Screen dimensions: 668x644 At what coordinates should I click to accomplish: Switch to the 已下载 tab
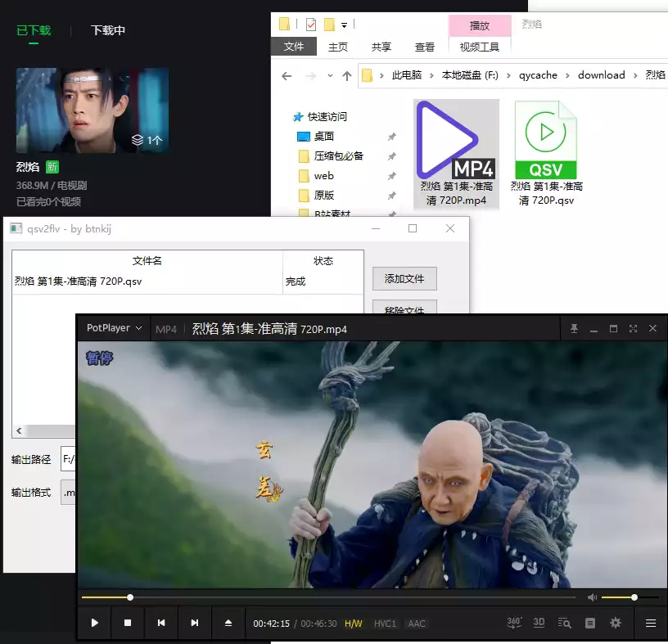(x=34, y=30)
